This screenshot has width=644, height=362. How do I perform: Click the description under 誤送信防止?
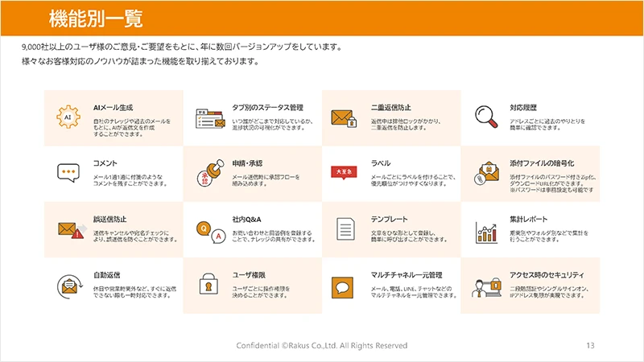(x=135, y=236)
